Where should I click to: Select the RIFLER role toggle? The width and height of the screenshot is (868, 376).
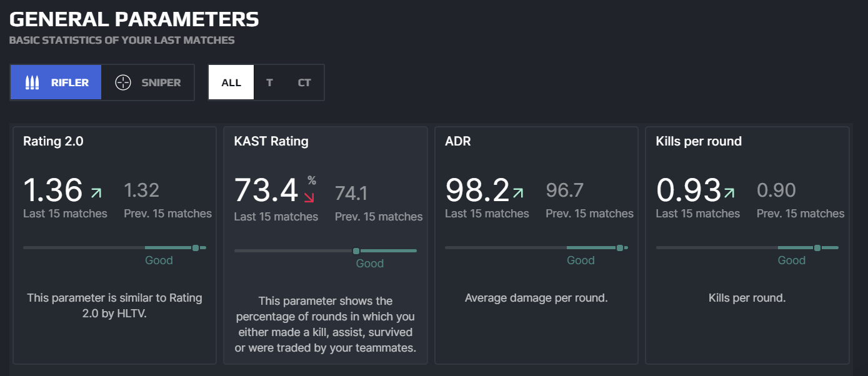56,82
